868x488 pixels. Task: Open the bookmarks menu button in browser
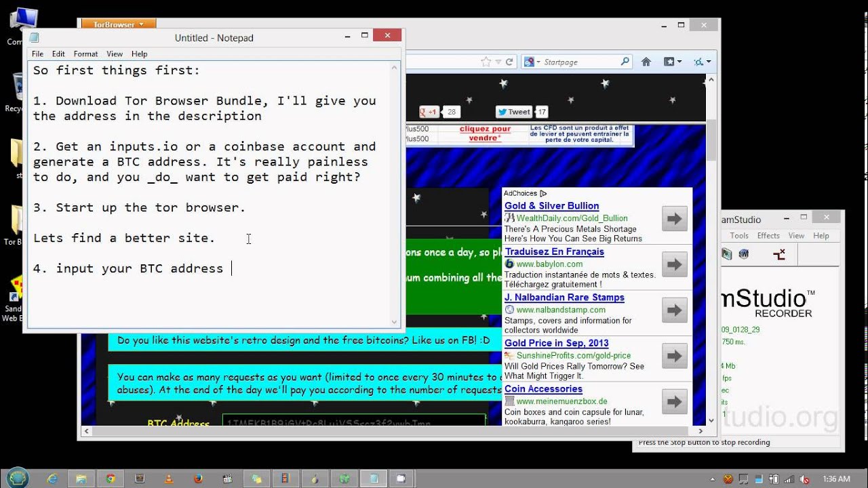(672, 62)
